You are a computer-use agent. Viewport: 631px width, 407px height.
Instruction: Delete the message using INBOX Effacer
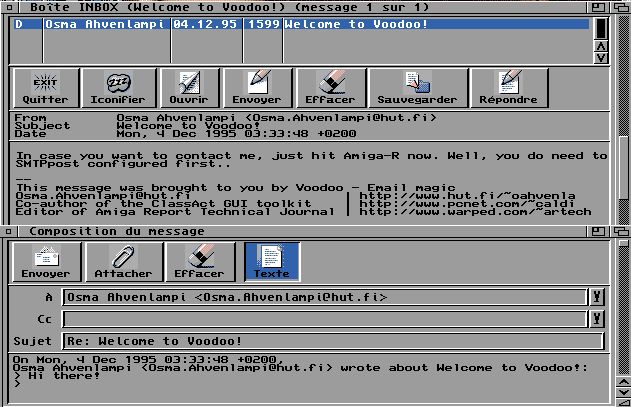331,88
